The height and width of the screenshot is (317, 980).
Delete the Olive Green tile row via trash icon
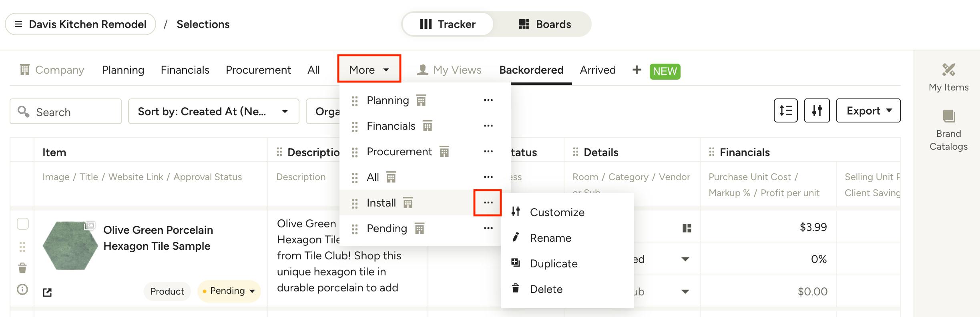22,268
